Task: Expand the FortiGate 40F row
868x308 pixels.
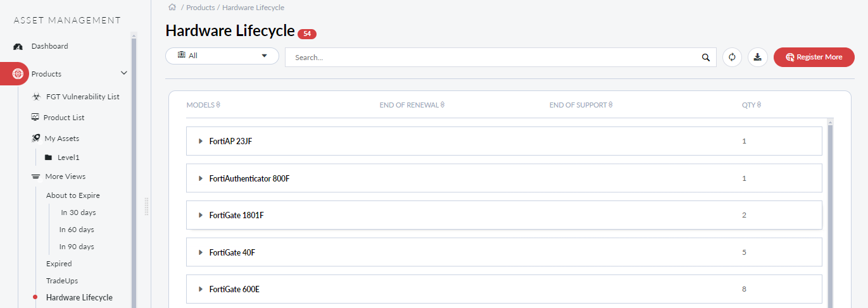Action: [201, 252]
